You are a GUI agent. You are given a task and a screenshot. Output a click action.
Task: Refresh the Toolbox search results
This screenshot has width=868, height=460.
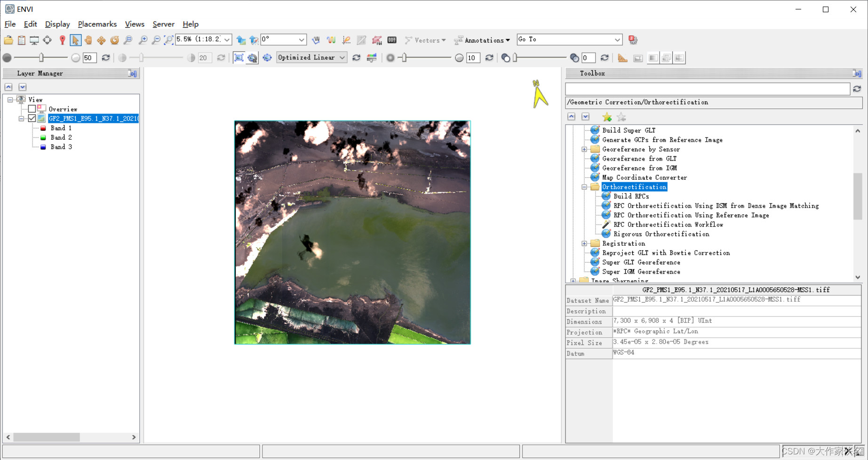pos(857,89)
